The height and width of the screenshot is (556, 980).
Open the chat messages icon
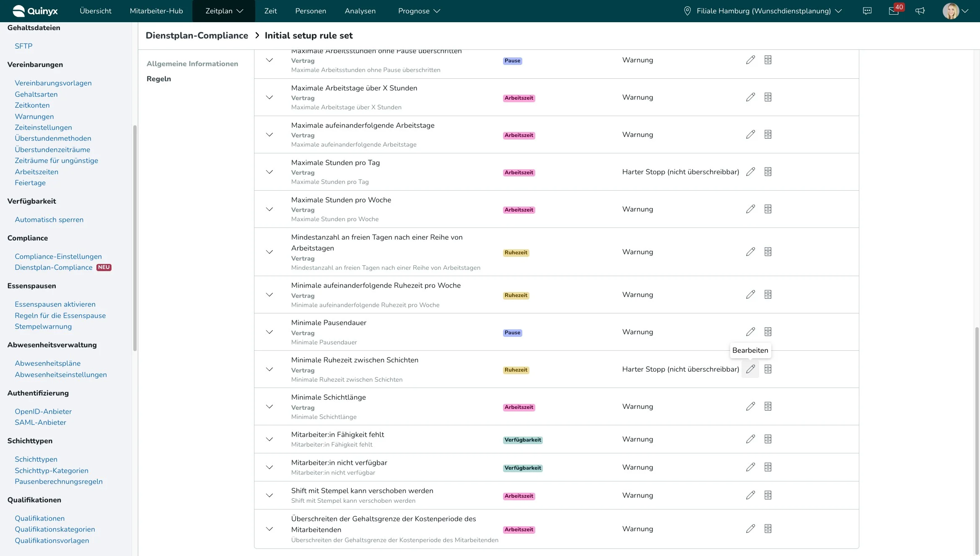pos(867,11)
